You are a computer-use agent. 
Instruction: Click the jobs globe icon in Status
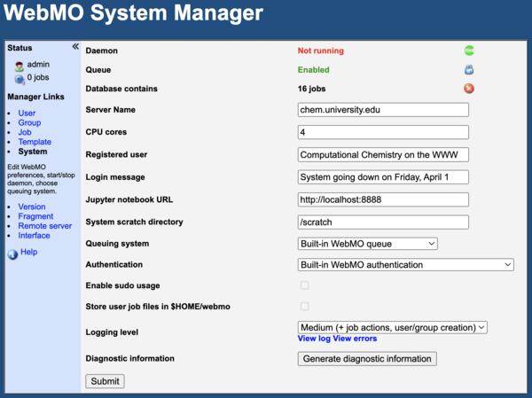[x=20, y=78]
